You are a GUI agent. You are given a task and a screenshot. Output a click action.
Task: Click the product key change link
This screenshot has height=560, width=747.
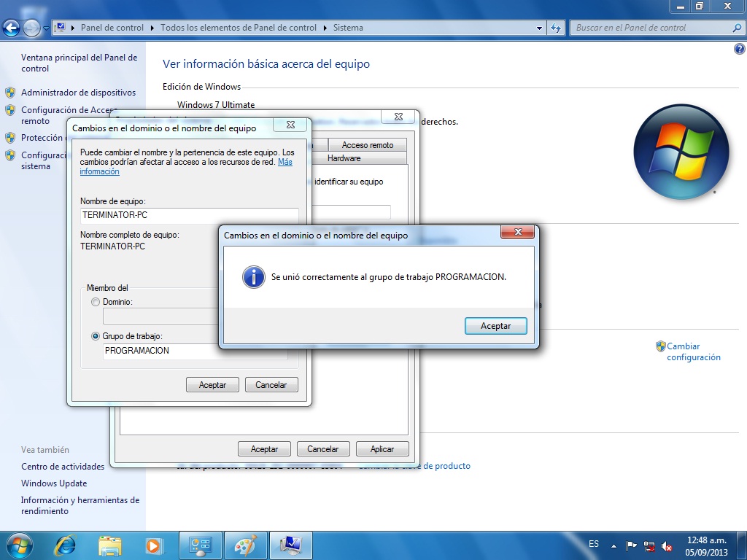[x=414, y=466]
